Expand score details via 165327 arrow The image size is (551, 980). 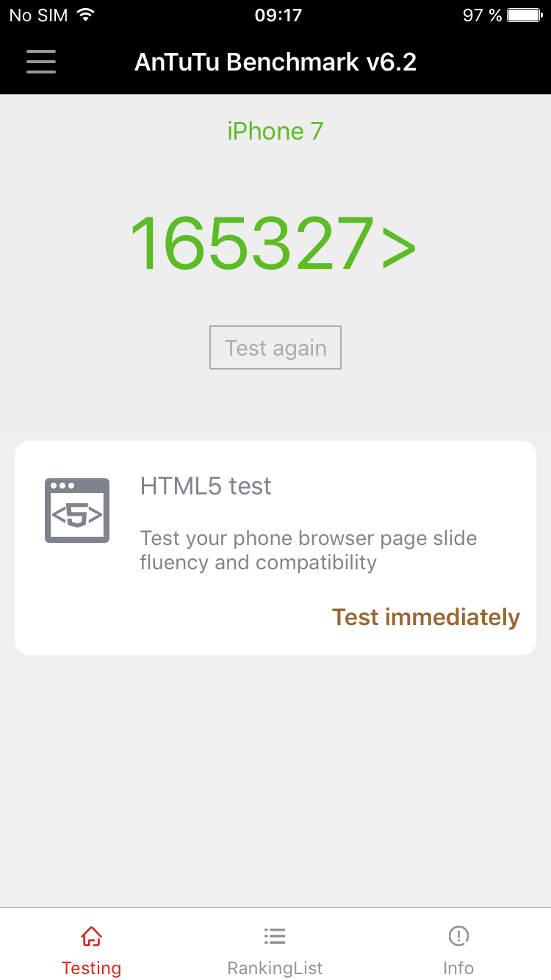[273, 244]
